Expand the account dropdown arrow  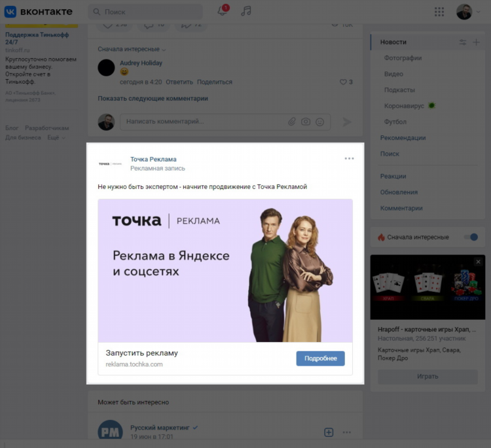(x=478, y=12)
